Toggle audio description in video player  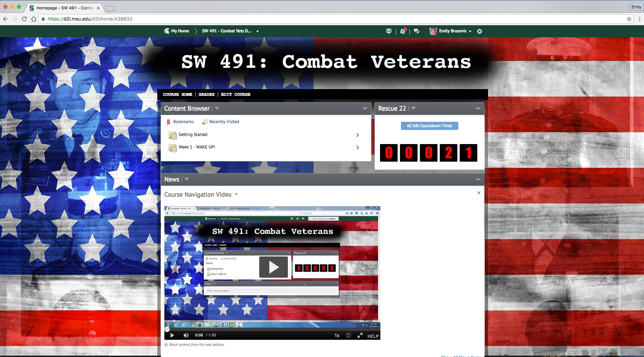(349, 335)
